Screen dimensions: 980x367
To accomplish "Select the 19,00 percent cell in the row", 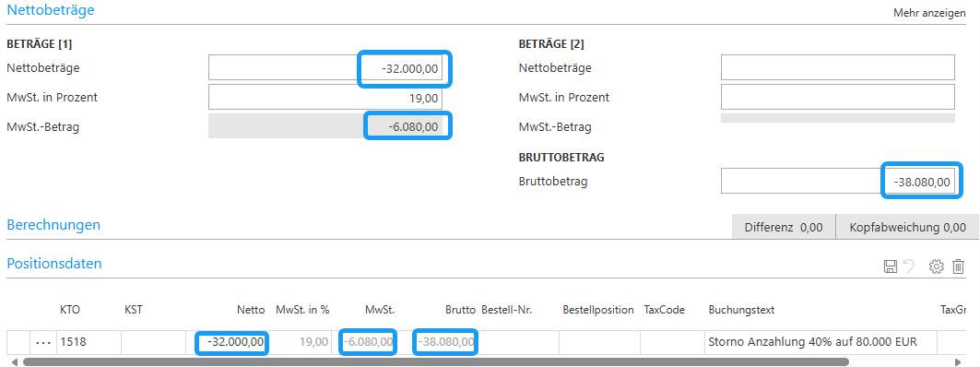I will 300,343.
